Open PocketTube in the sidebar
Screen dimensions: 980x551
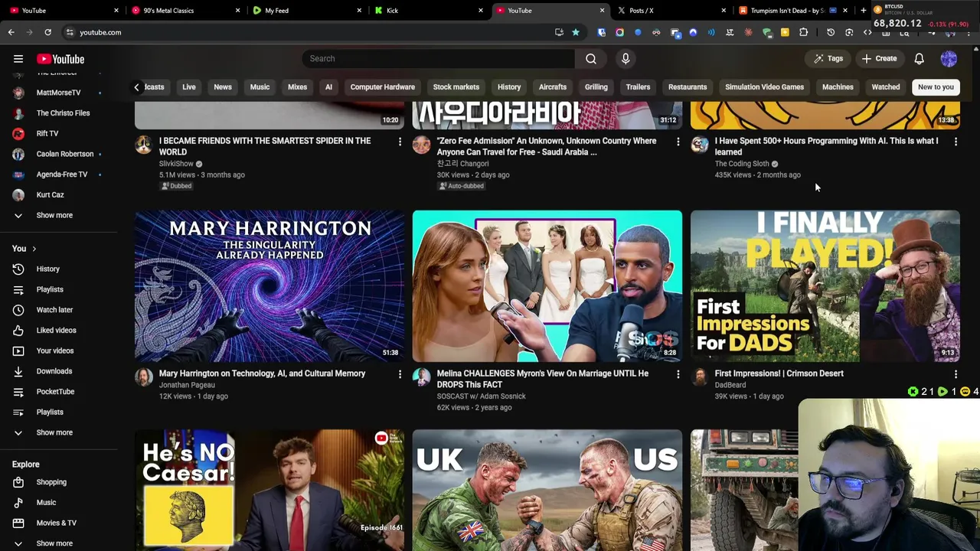tap(55, 391)
